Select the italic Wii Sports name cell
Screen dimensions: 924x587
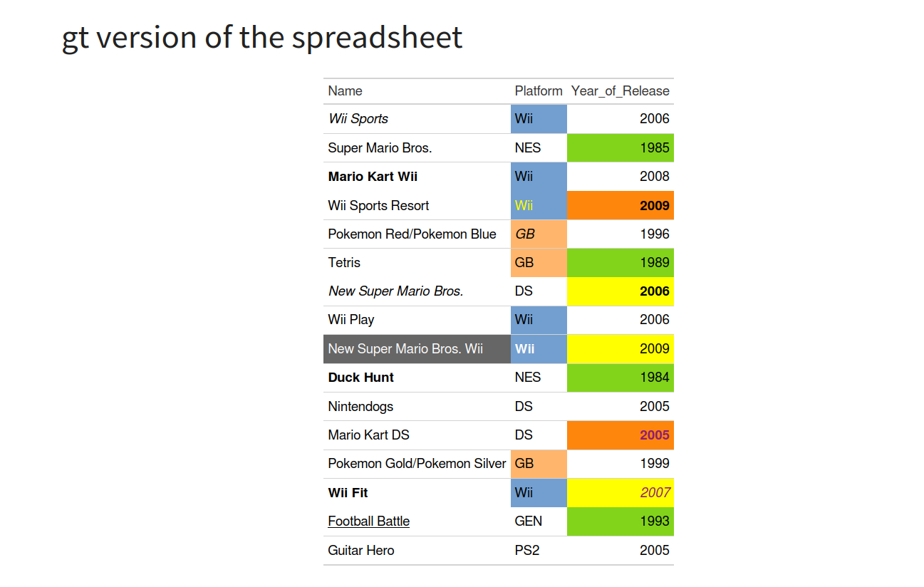point(358,119)
